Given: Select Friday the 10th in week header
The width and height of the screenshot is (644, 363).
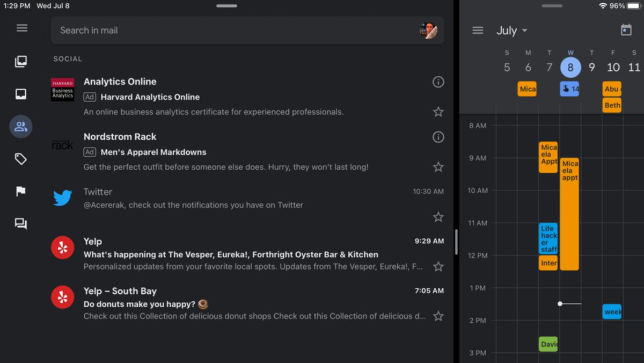Looking at the screenshot, I should click(613, 67).
